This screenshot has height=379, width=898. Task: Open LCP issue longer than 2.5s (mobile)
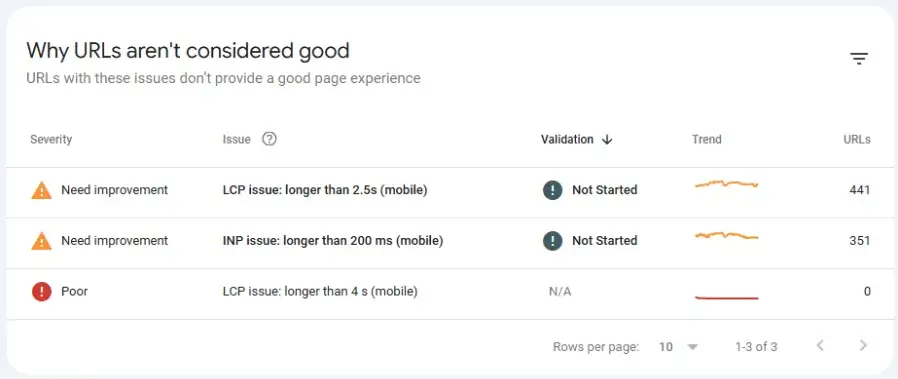pyautogui.click(x=325, y=190)
